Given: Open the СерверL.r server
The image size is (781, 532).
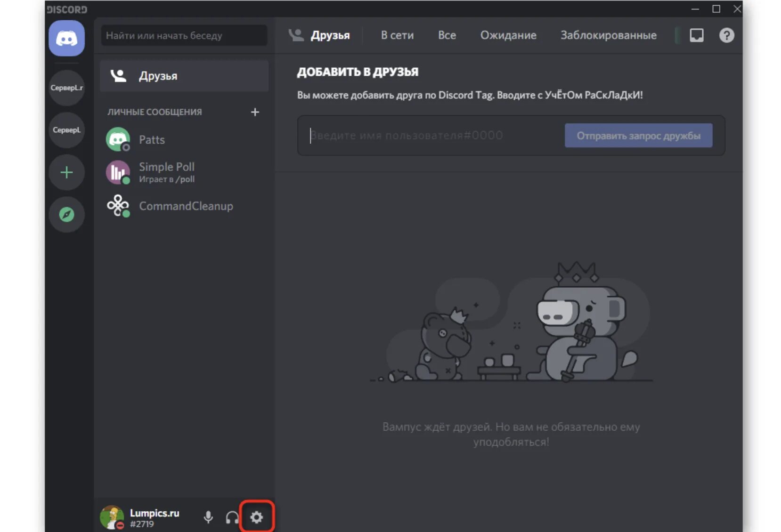Looking at the screenshot, I should coord(66,88).
